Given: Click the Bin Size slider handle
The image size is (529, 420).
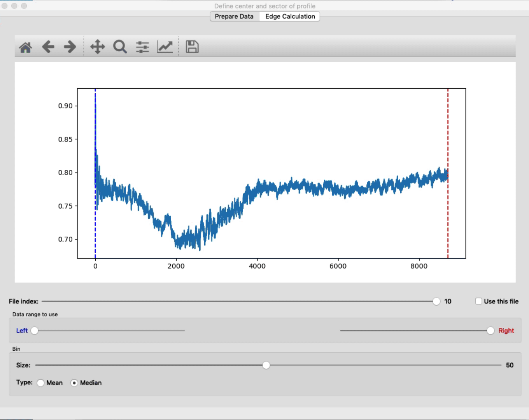Looking at the screenshot, I should [x=266, y=365].
